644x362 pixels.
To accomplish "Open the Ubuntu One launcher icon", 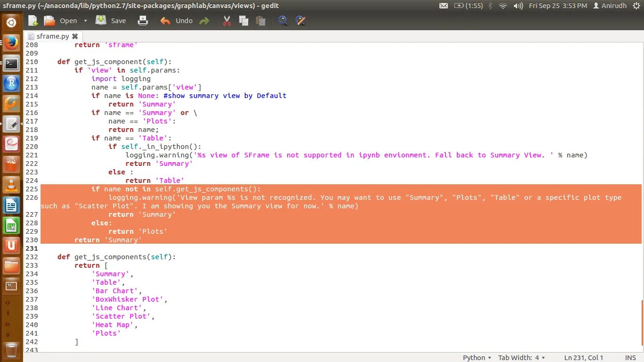I will click(x=11, y=246).
